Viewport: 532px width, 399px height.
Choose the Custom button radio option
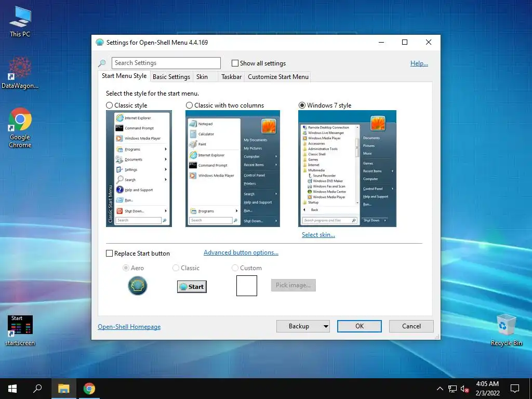(x=235, y=268)
